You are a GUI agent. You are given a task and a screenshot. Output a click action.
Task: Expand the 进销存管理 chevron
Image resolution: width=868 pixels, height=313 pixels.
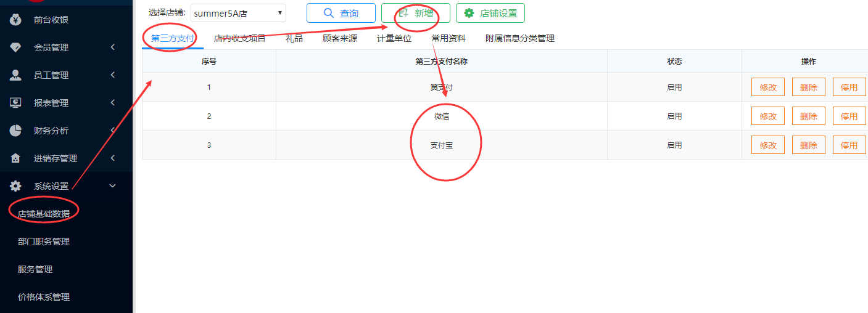[x=113, y=158]
